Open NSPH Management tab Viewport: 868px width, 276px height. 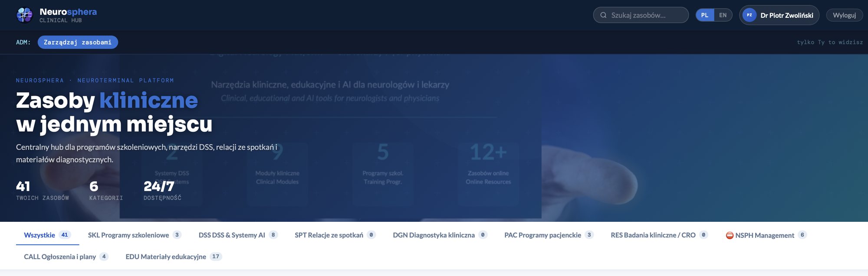pyautogui.click(x=766, y=235)
